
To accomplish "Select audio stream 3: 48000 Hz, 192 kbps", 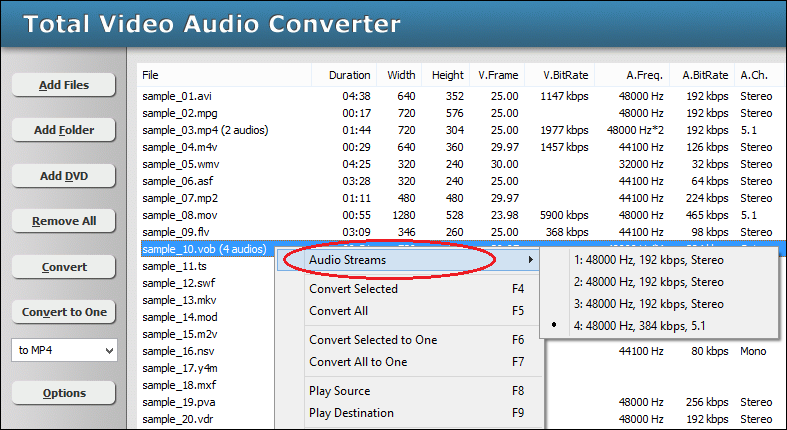I will coord(649,304).
